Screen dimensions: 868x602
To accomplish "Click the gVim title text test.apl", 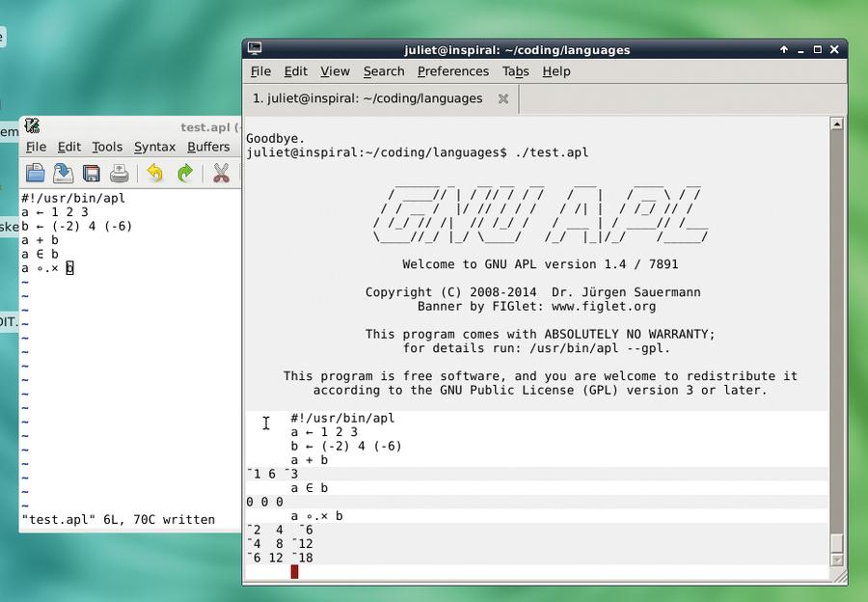I will point(205,126).
